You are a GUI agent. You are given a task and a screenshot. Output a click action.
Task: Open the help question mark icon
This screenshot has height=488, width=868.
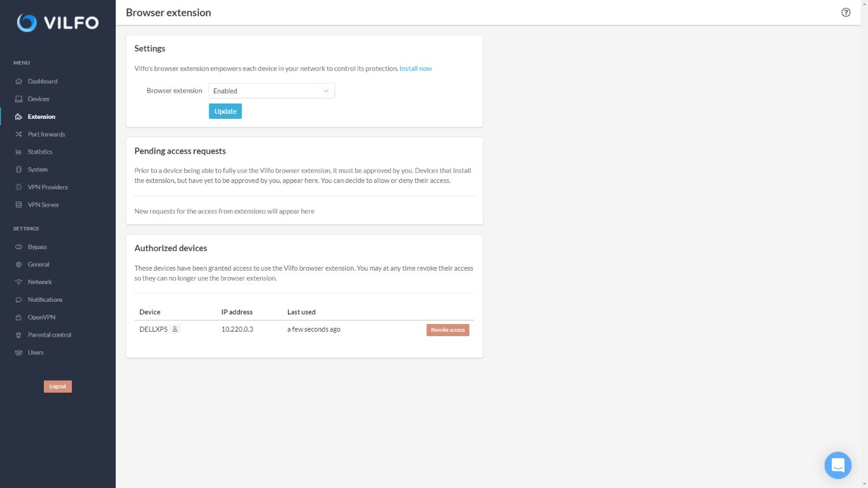tap(846, 12)
